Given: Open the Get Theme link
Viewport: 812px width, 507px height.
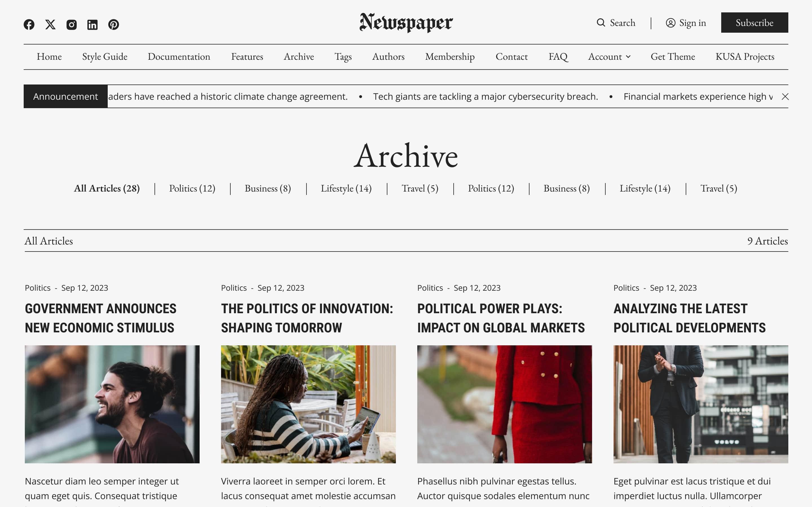Looking at the screenshot, I should pyautogui.click(x=672, y=57).
